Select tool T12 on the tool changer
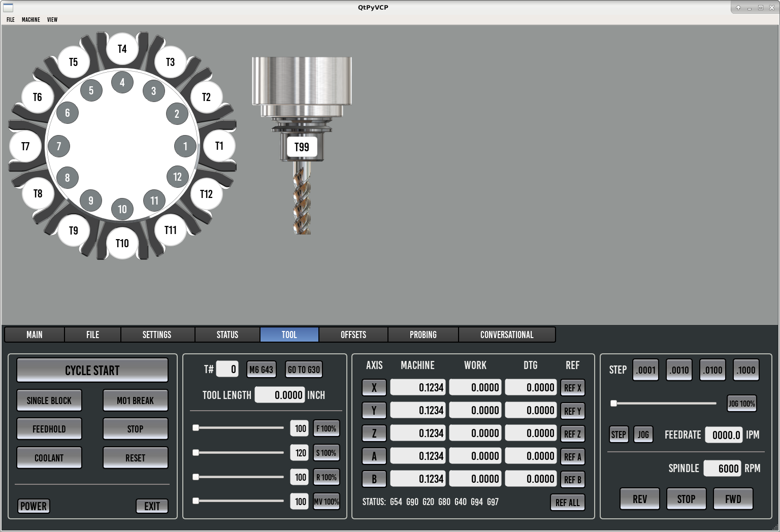Image resolution: width=780 pixels, height=532 pixels. 206,194
